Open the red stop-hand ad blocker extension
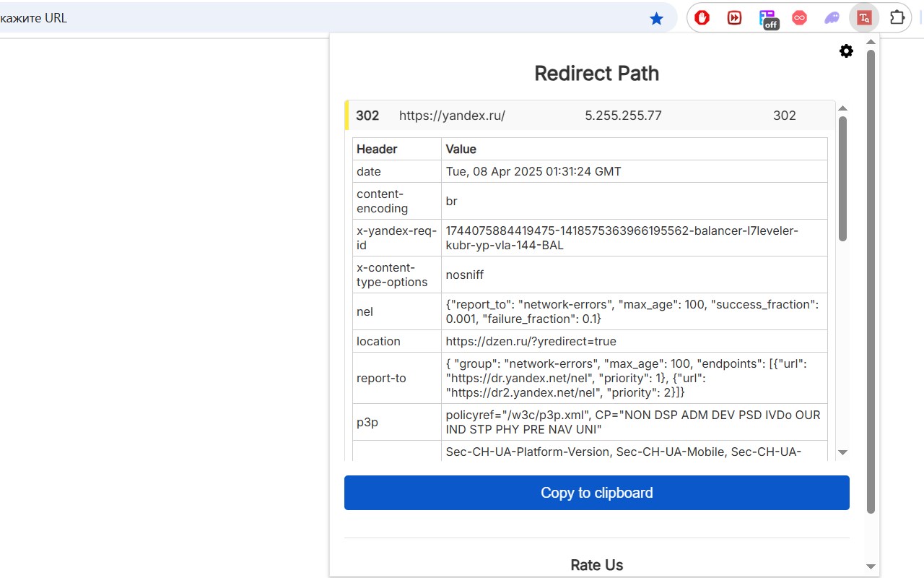This screenshot has width=924, height=578. click(702, 17)
